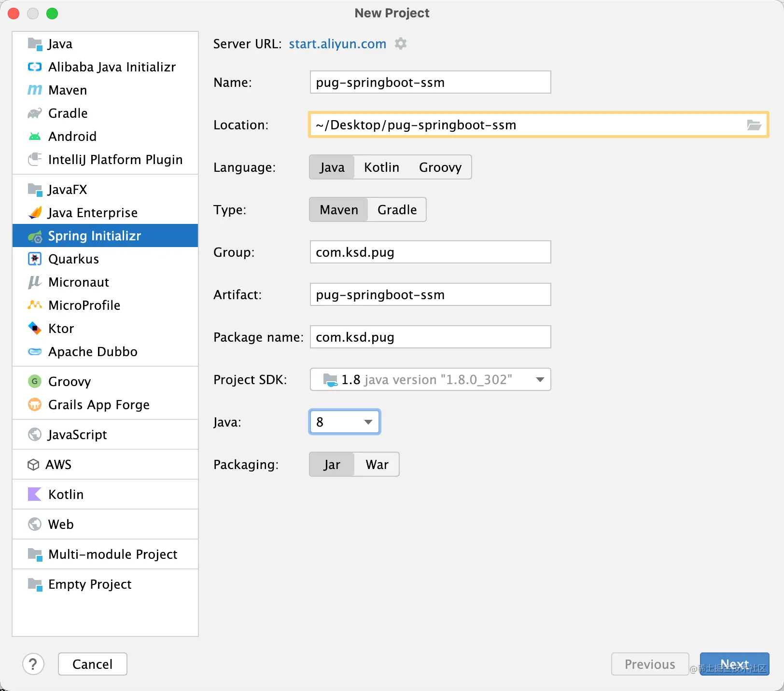Click the Groovy green G icon
The image size is (784, 691).
pyautogui.click(x=35, y=382)
